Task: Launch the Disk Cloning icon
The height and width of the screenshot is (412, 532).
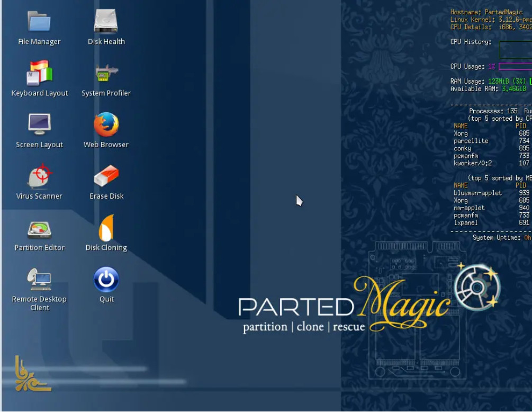Action: (106, 228)
